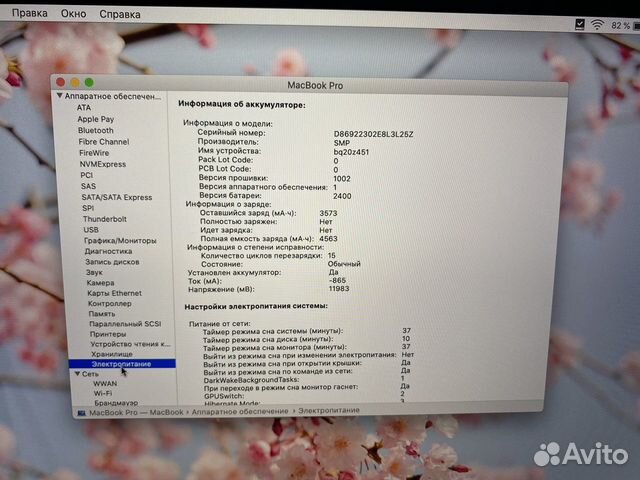Image resolution: width=640 pixels, height=480 pixels.
Task: Select Карты Ethernet in the sidebar
Action: [x=115, y=293]
